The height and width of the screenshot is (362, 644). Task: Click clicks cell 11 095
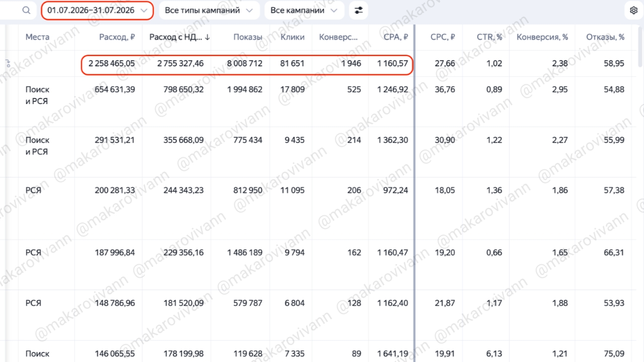tap(293, 191)
